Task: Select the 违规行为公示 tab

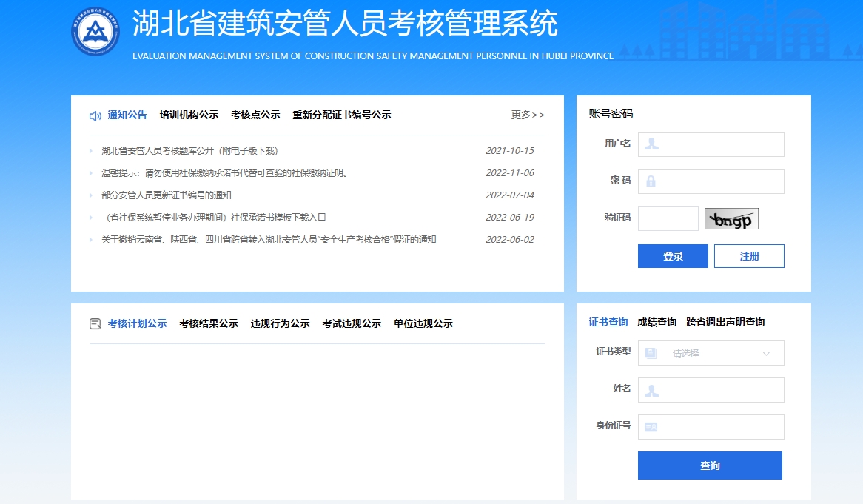Action: pos(280,323)
